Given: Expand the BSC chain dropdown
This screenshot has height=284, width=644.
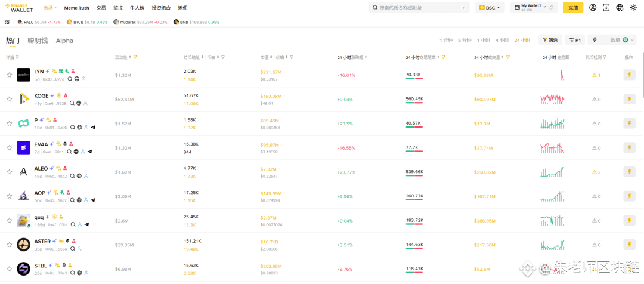Looking at the screenshot, I should click(x=490, y=7).
